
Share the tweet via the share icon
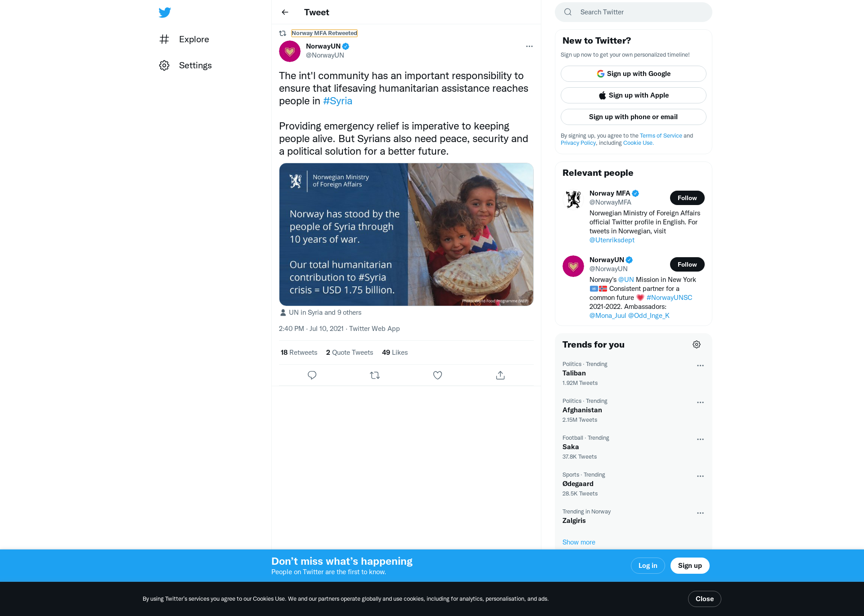[x=500, y=375]
